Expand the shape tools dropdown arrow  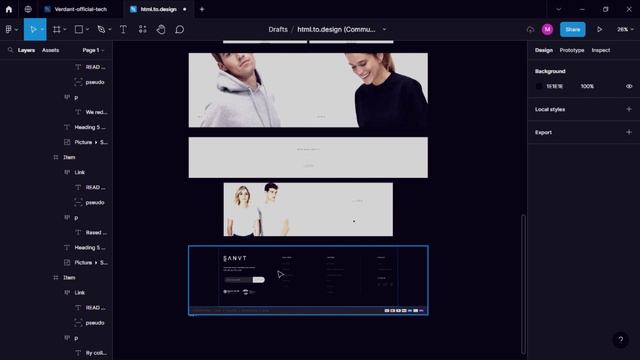[x=87, y=29]
